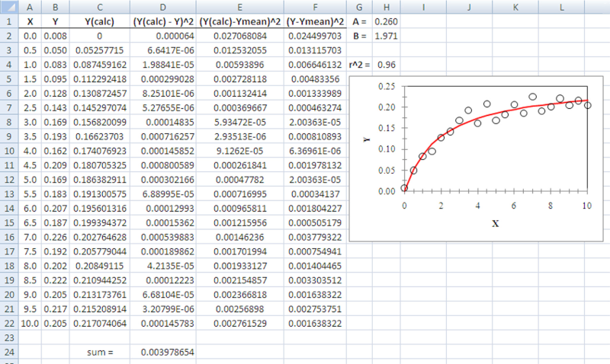The image size is (610, 364).
Task: Select X value 10.0 cell
Action: 30,323
